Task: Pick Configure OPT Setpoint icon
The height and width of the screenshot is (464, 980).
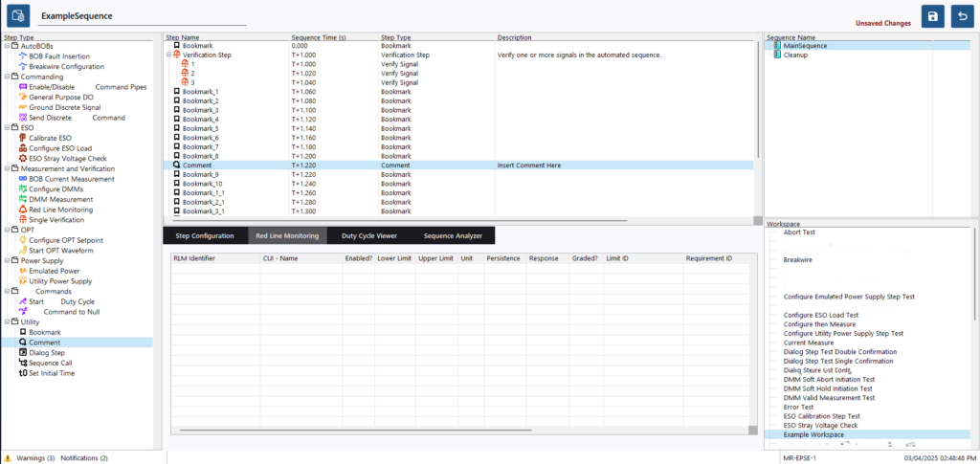Action: [x=24, y=240]
